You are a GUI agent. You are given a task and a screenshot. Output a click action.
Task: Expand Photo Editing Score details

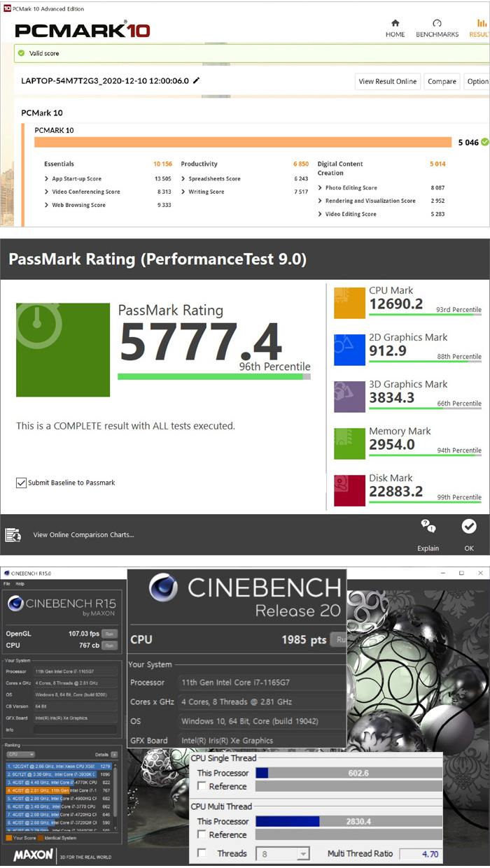click(x=320, y=187)
